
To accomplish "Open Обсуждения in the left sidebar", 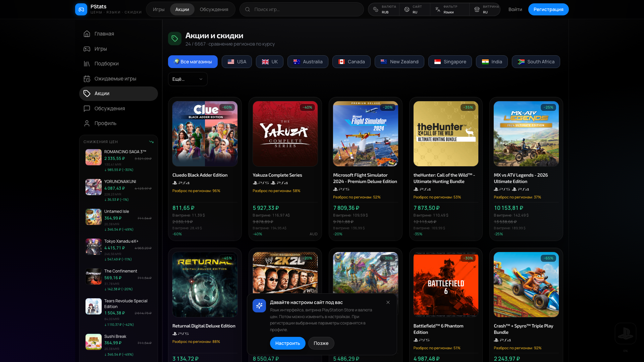I will (x=118, y=109).
